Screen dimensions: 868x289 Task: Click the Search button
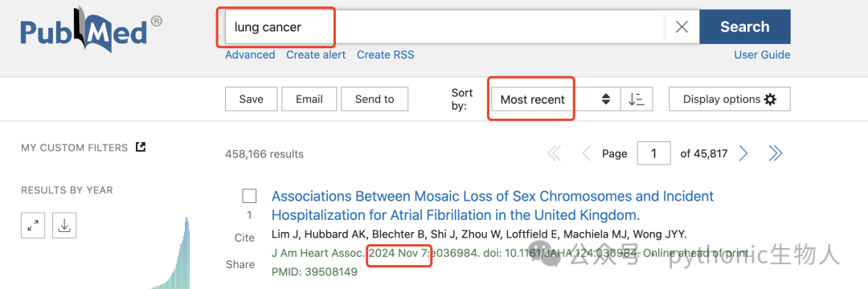pos(745,26)
